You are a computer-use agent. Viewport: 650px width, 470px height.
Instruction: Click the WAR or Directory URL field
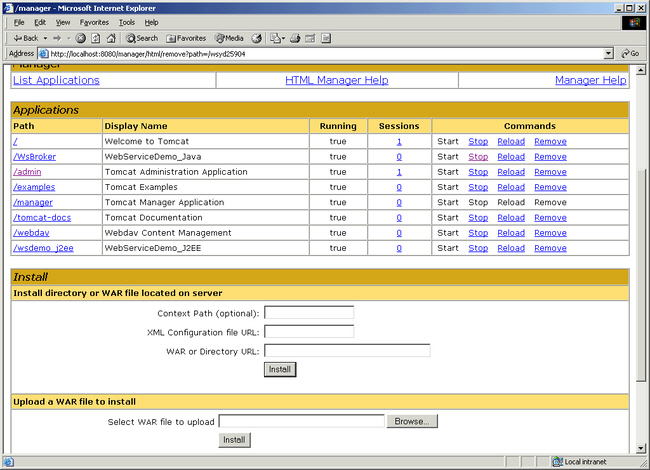[347, 351]
